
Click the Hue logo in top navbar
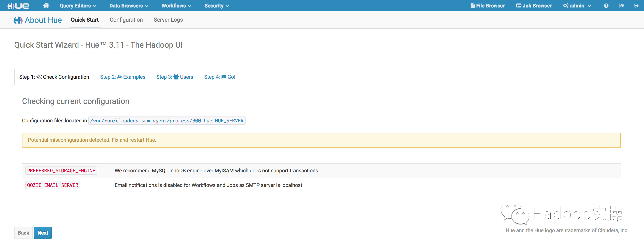pos(18,6)
